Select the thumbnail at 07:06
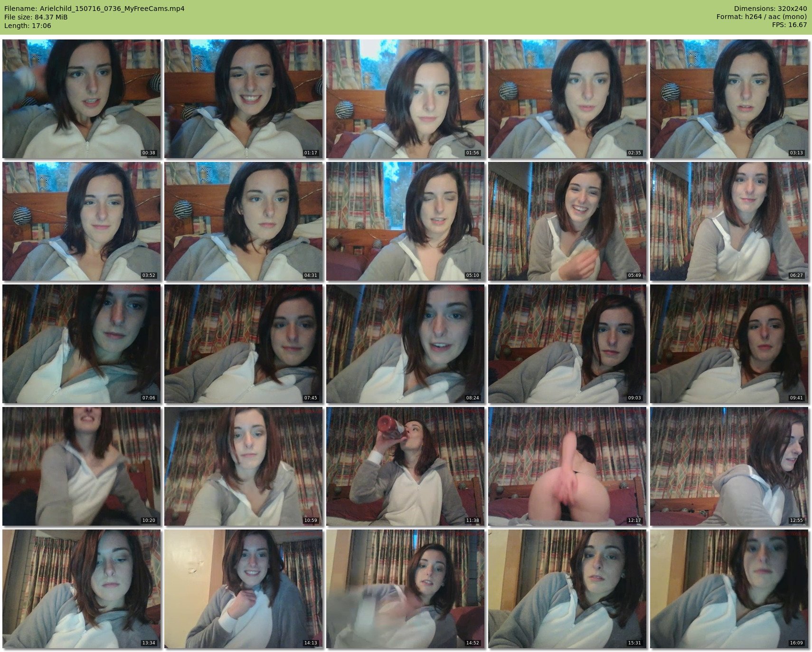812x652 pixels. (81, 344)
